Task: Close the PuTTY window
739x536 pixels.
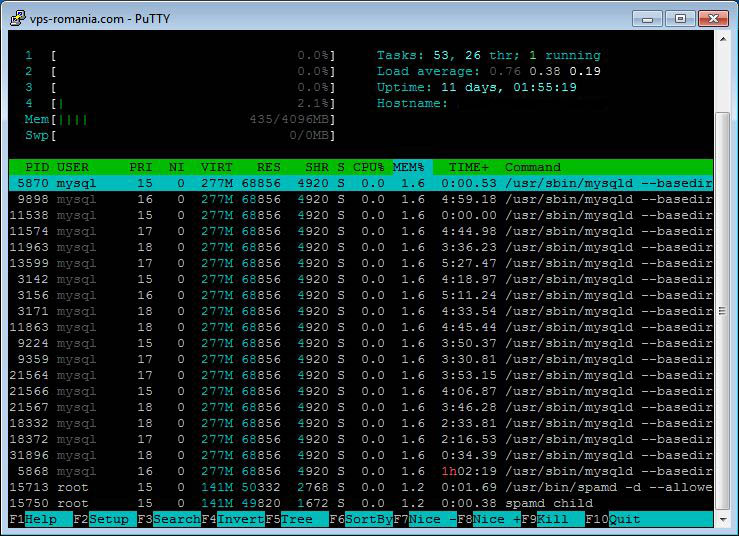Action: (714, 19)
